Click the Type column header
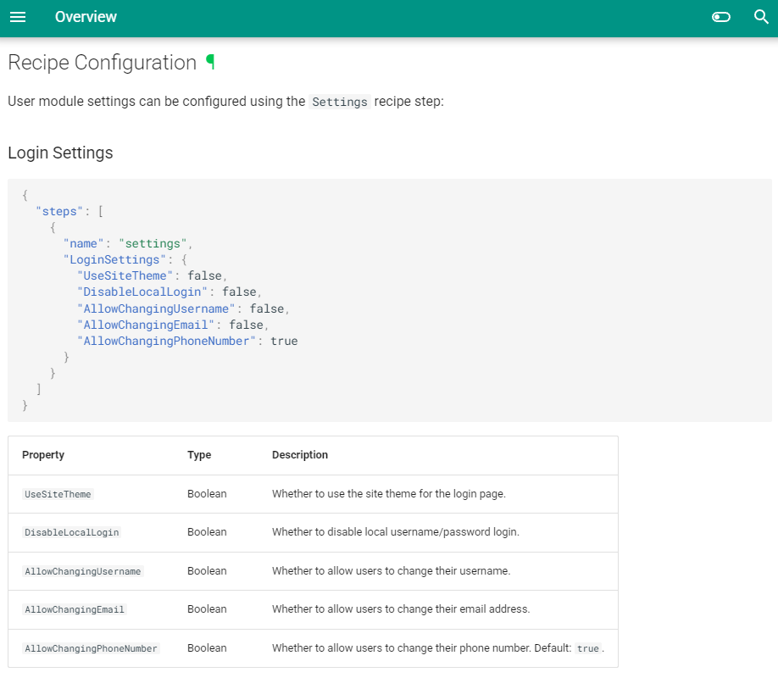This screenshot has width=778, height=700. coord(199,455)
